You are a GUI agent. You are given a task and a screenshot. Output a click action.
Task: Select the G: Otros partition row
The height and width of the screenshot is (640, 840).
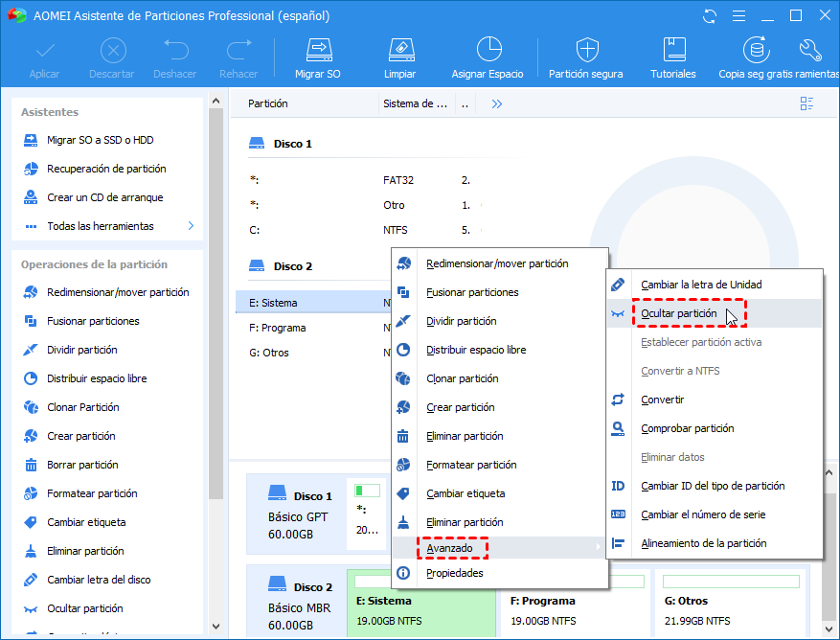pos(313,353)
